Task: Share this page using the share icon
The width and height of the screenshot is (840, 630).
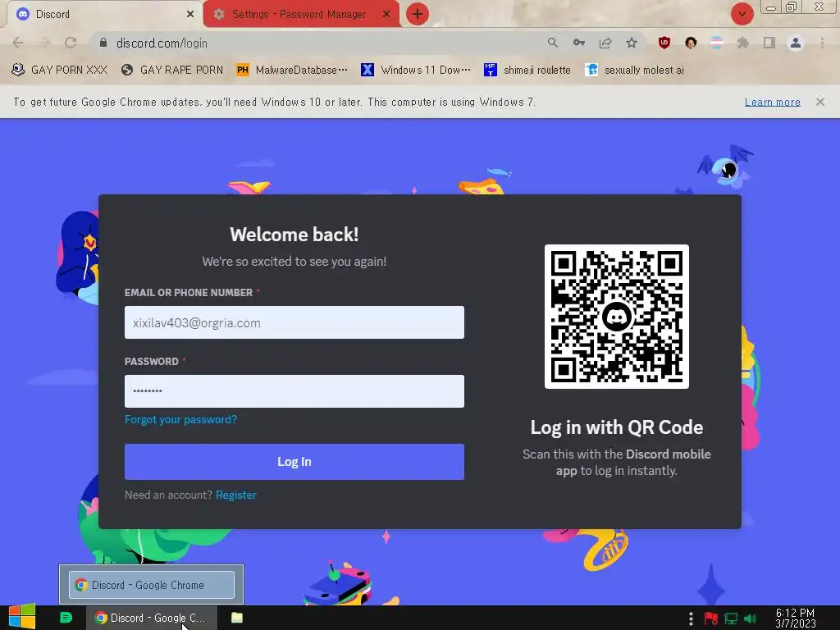Action: tap(605, 43)
